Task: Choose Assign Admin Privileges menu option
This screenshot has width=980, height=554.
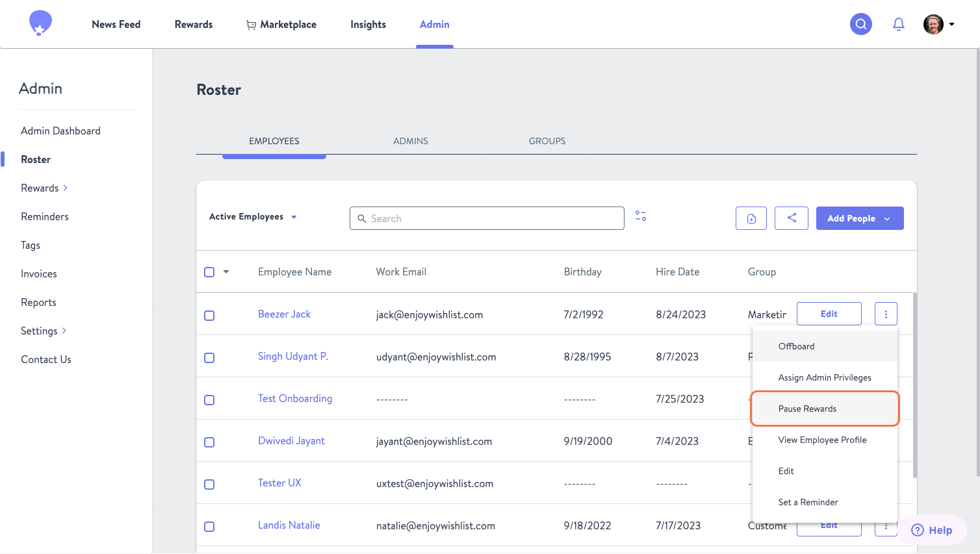Action: 825,377
